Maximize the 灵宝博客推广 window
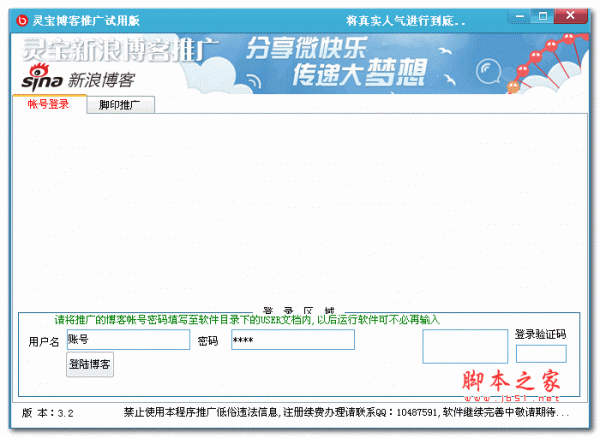The height and width of the screenshot is (438, 600). [x=543, y=16]
